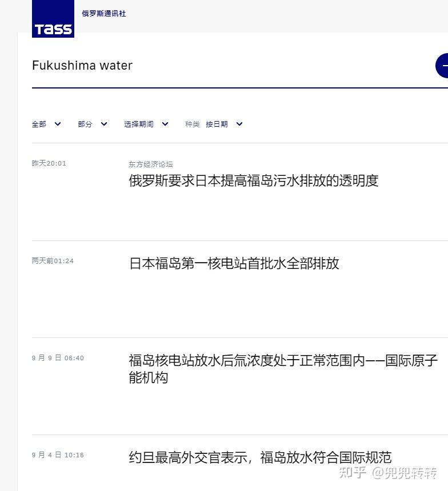Click the 昨天20:01 timestamp

(x=49, y=163)
